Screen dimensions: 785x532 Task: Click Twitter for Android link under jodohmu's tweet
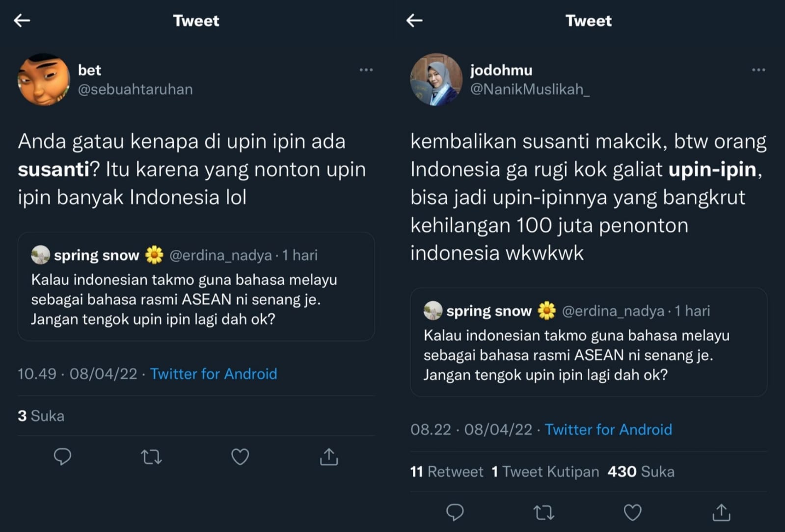pos(608,430)
